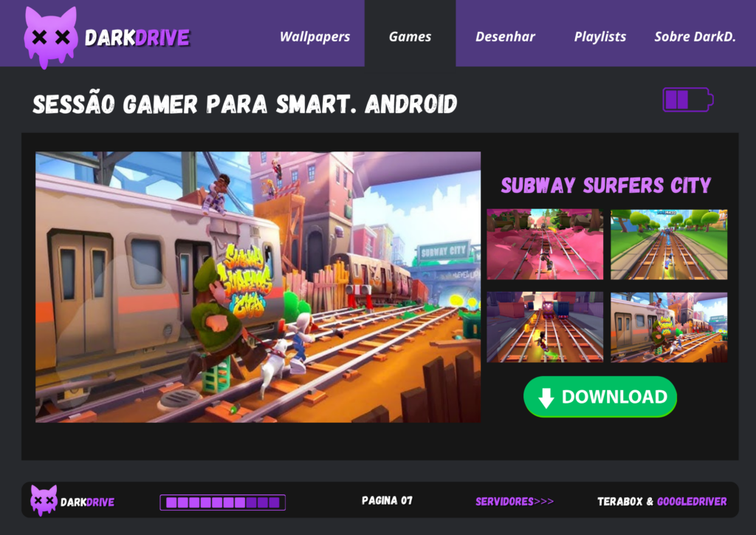Click the GOOGLEDRIVER server link
Image resolution: width=756 pixels, height=535 pixels.
(692, 502)
